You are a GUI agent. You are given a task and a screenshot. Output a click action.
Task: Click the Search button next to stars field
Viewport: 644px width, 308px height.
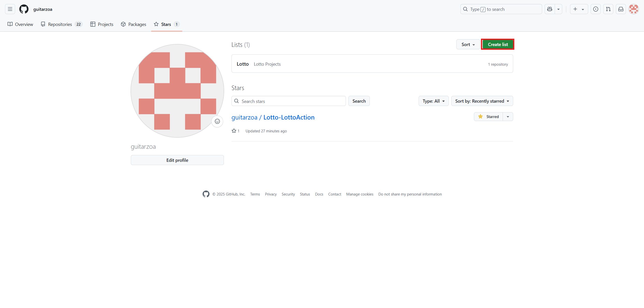point(359,101)
